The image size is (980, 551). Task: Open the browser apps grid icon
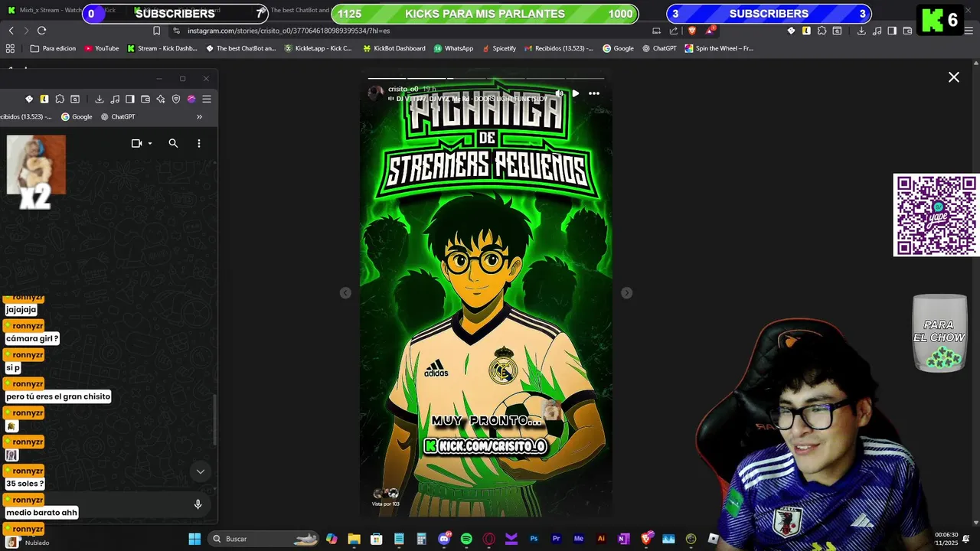pyautogui.click(x=10, y=48)
